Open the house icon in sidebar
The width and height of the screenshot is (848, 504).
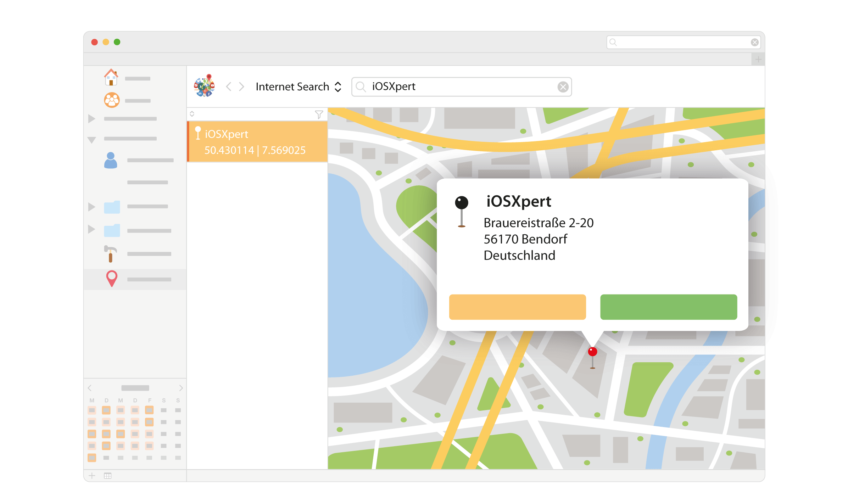pos(111,77)
